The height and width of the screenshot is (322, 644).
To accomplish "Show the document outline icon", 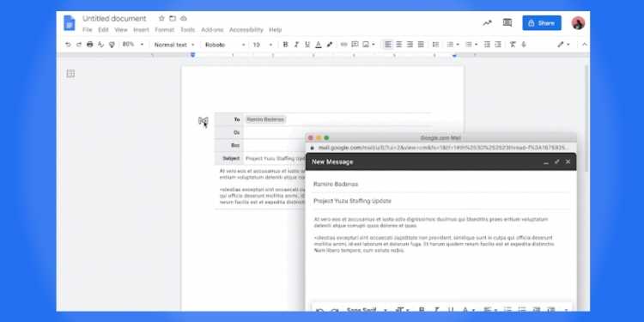I will 70,74.
